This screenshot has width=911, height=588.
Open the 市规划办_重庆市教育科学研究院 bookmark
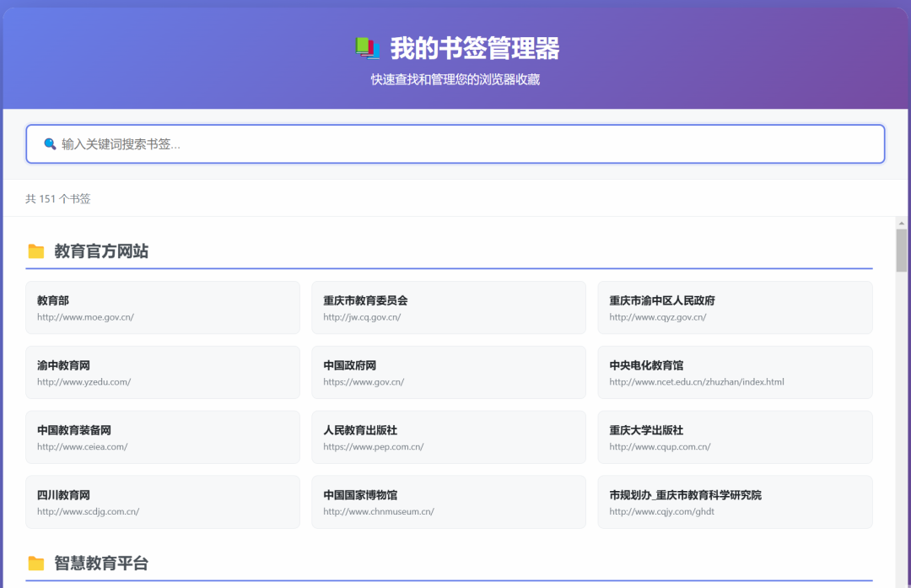735,502
